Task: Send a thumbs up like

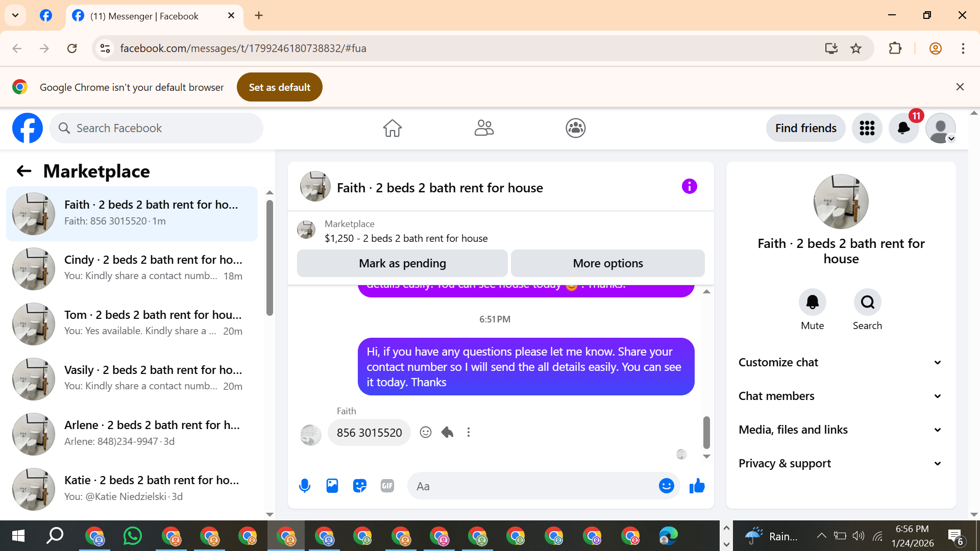Action: coord(697,486)
